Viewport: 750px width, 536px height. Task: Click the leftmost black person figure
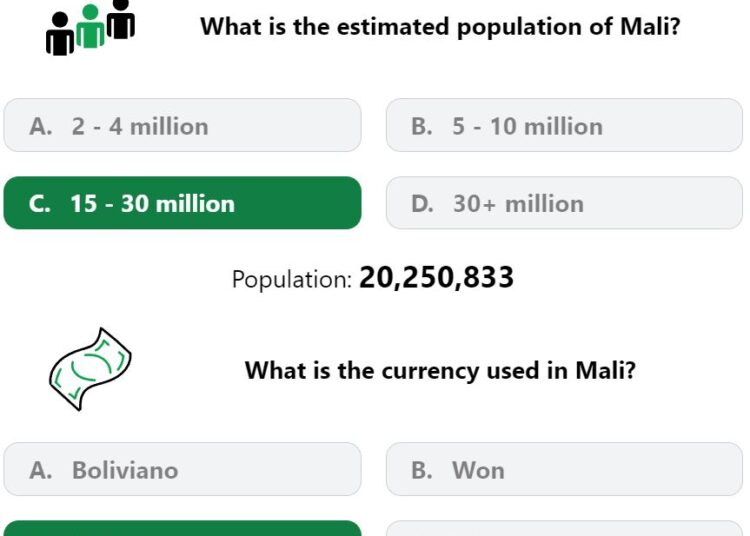[x=60, y=34]
